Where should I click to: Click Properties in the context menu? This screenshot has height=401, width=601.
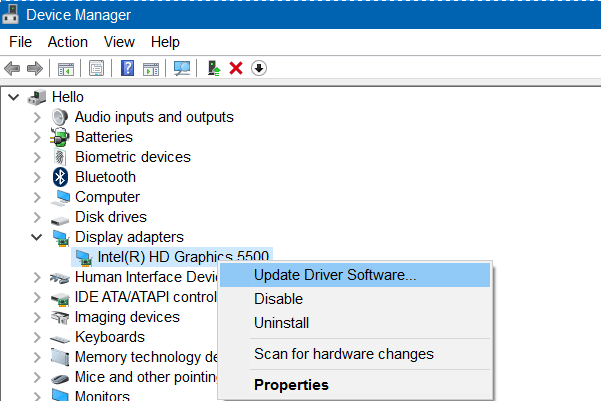point(291,384)
